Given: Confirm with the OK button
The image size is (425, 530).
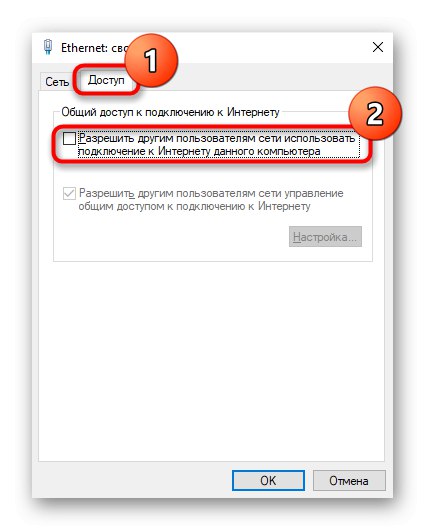Looking at the screenshot, I should pyautogui.click(x=268, y=480).
